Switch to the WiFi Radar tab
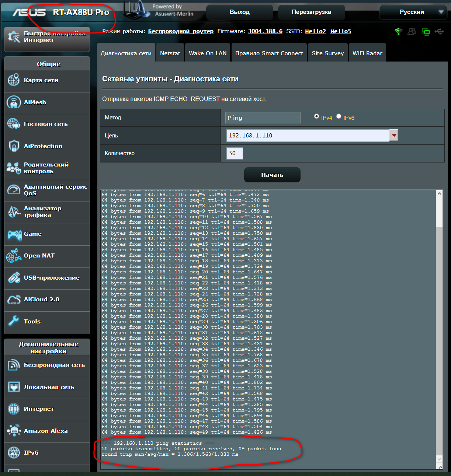Screen dimensions: 451x476 [x=367, y=53]
